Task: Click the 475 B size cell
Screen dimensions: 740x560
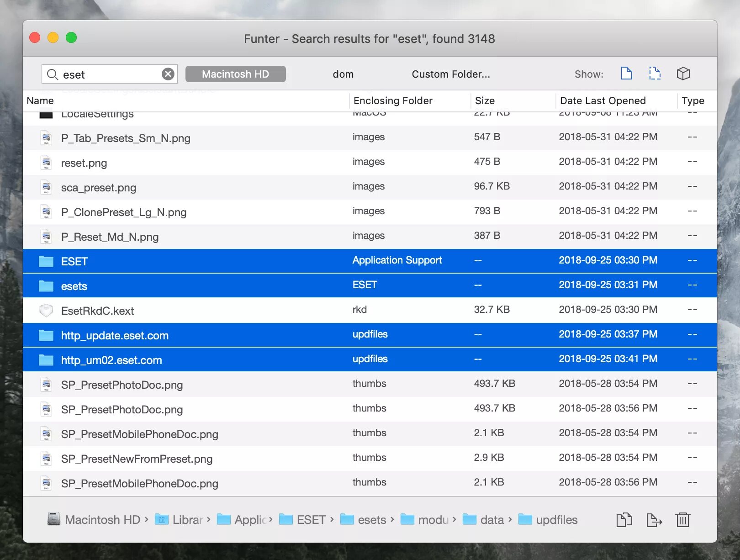Action: 487,162
